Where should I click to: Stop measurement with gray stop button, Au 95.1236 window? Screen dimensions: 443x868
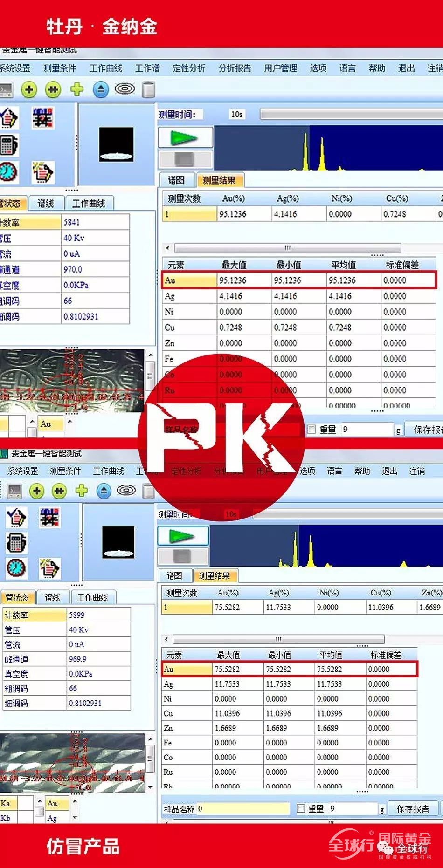[186, 160]
